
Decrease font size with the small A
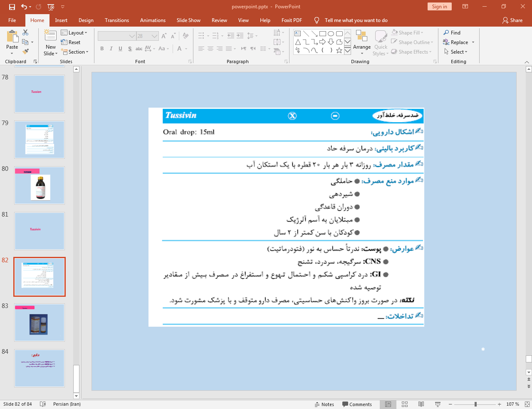click(173, 36)
